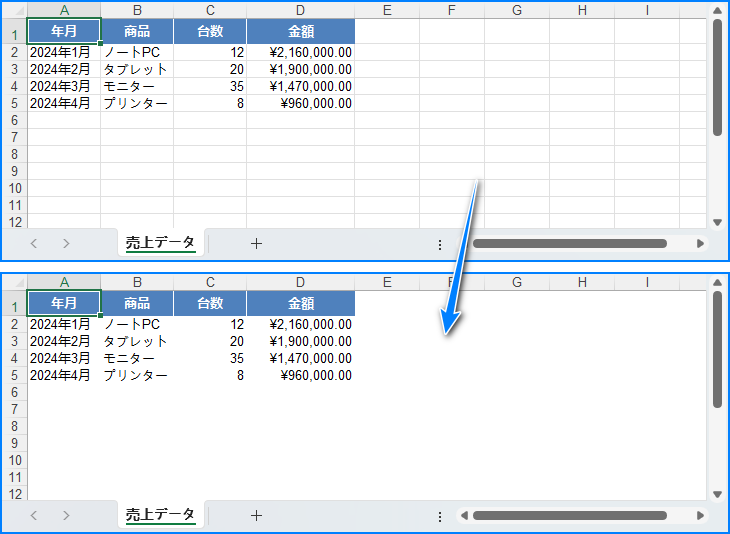Select column I header in upper sheet
Viewport: 730px width, 534px height.
pos(647,10)
